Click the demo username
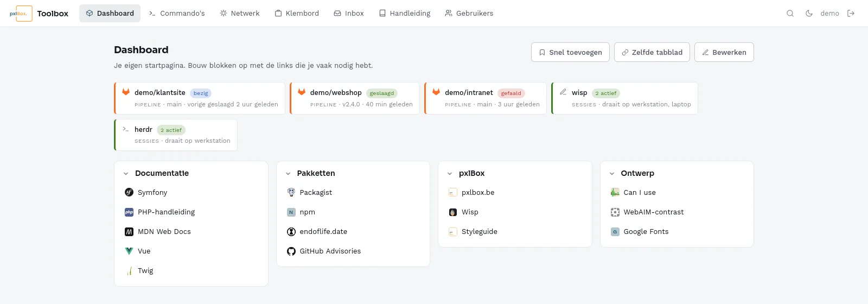Viewport: 868px width, 304px height. (x=829, y=14)
